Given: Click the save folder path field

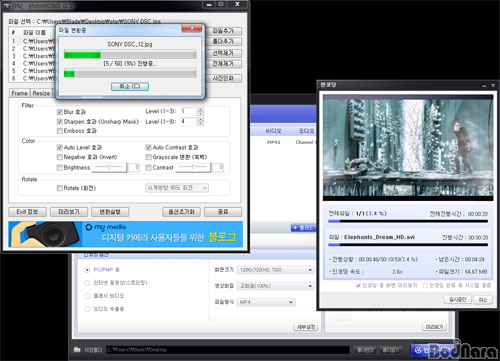Looking at the screenshot, I should (x=228, y=350).
